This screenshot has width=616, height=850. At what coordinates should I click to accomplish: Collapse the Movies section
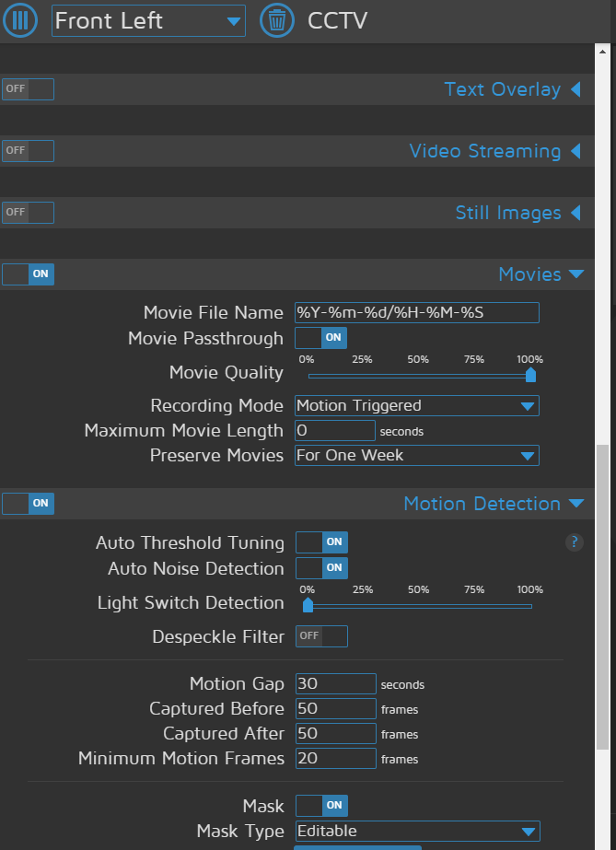(x=575, y=274)
